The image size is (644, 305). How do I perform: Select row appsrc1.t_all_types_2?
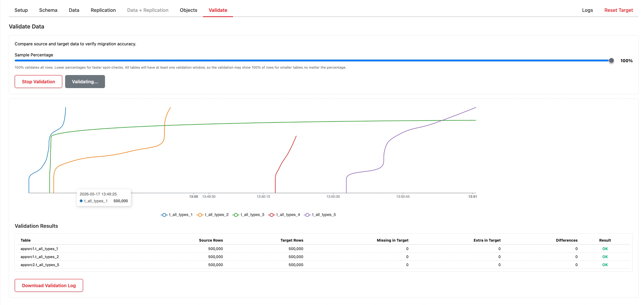coord(323,257)
